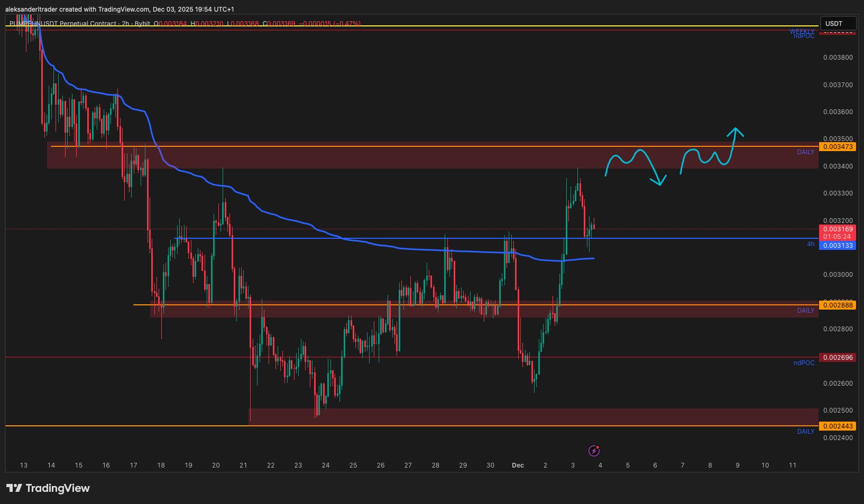Click the TradingView logo at bottom left
The width and height of the screenshot is (864, 504).
click(48, 488)
